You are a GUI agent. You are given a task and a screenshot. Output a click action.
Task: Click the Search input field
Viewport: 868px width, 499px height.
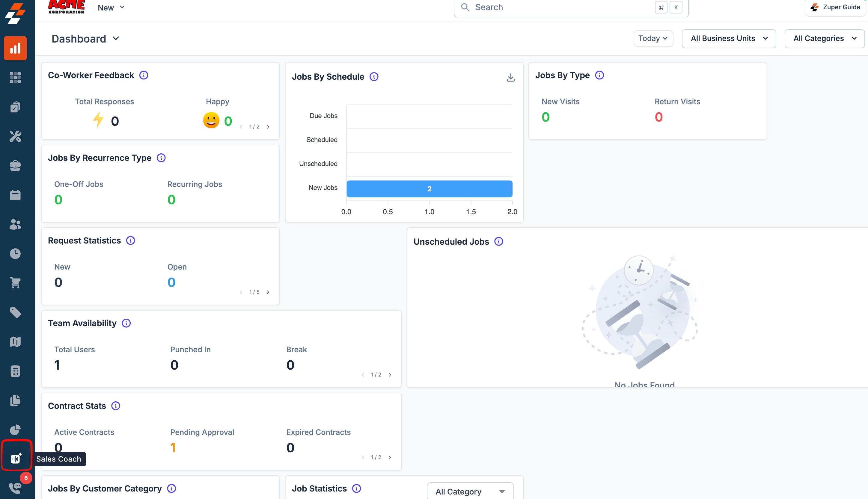[571, 7]
